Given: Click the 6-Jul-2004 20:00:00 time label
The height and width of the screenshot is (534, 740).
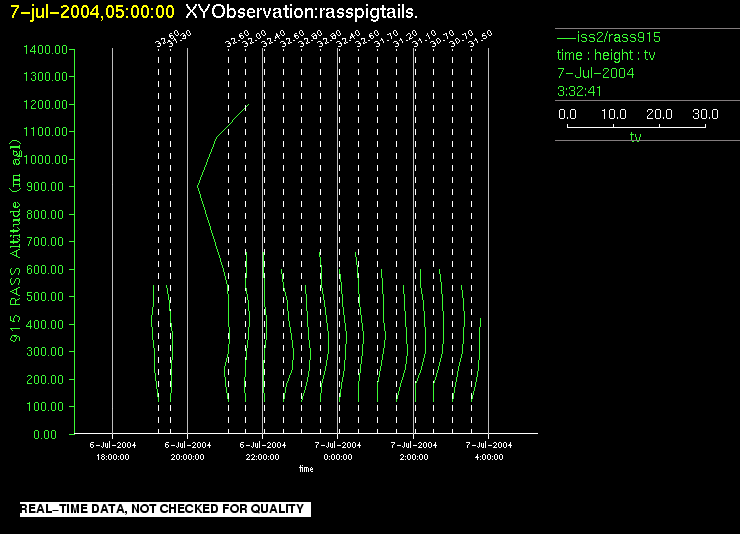Looking at the screenshot, I should click(x=188, y=451).
